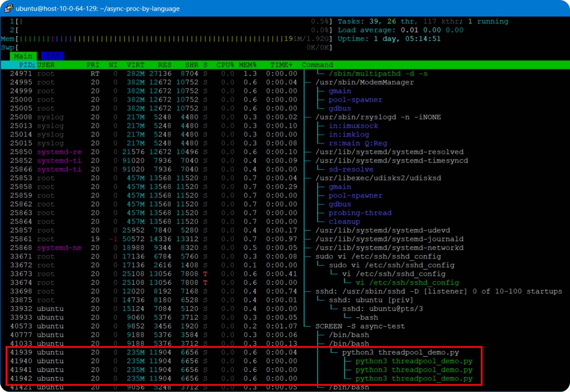Select sshd listener process row
This screenshot has height=392, width=570.
pos(438,291)
